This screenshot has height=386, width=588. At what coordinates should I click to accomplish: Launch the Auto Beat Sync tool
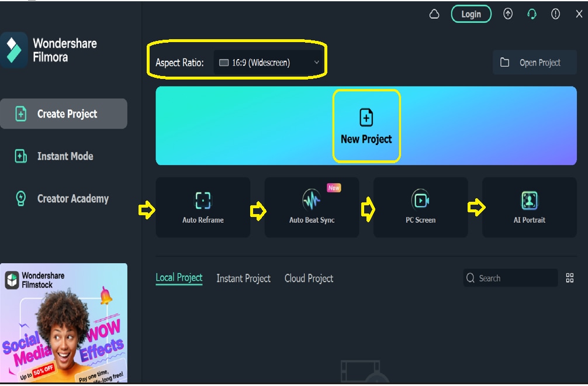pyautogui.click(x=312, y=207)
